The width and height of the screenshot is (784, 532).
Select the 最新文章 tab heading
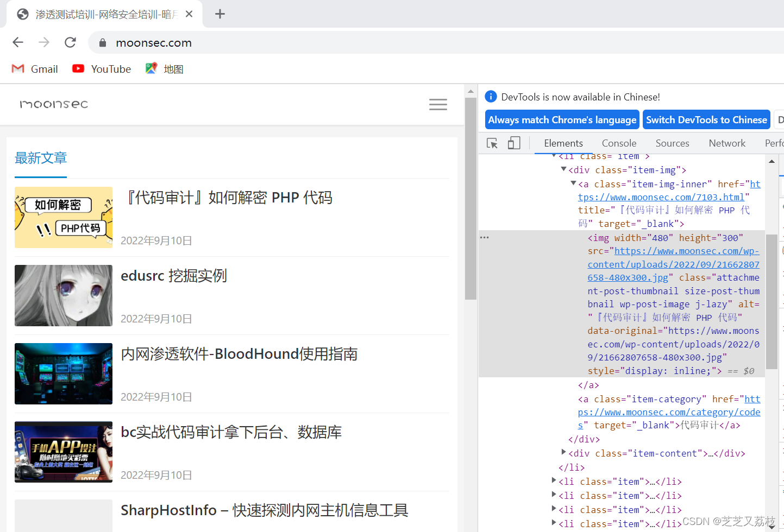point(41,158)
